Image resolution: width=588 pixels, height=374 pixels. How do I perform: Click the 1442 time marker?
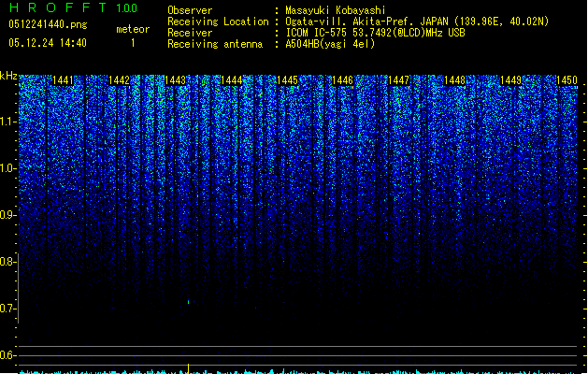pyautogui.click(x=119, y=80)
